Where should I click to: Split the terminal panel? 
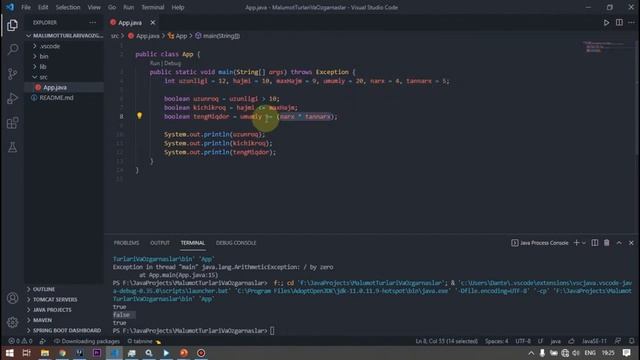point(595,243)
